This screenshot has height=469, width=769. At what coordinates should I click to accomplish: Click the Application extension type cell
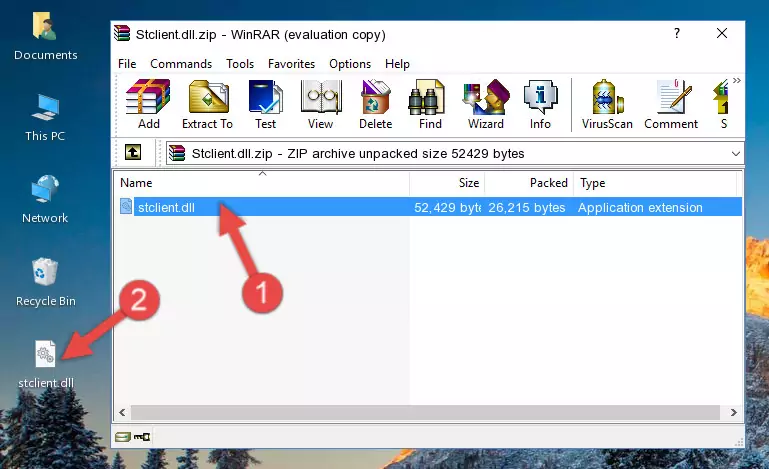click(640, 208)
